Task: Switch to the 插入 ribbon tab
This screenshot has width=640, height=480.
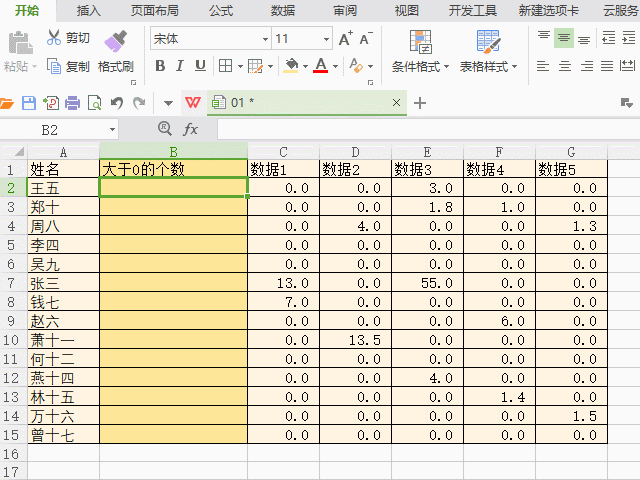Action: pos(89,10)
